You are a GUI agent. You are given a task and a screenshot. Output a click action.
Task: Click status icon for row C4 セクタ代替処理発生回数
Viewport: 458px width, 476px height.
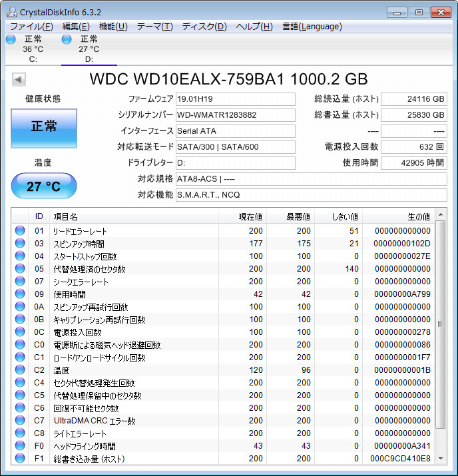pos(20,383)
